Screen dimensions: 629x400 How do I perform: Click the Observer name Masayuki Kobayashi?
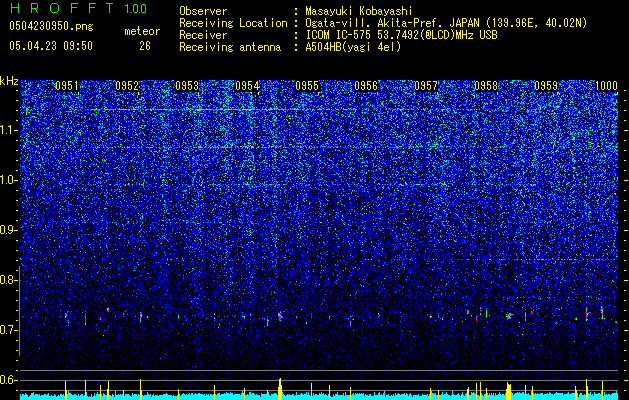pos(359,11)
